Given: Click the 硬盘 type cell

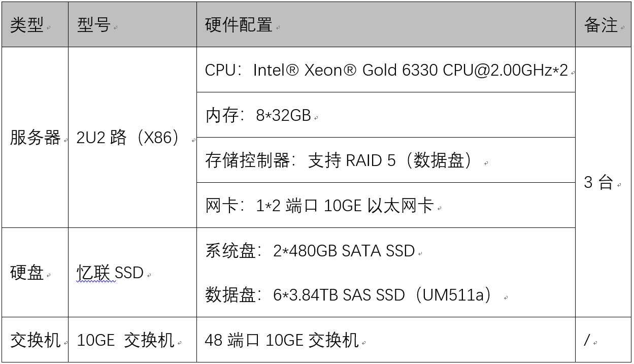Looking at the screenshot, I should pos(27,273).
